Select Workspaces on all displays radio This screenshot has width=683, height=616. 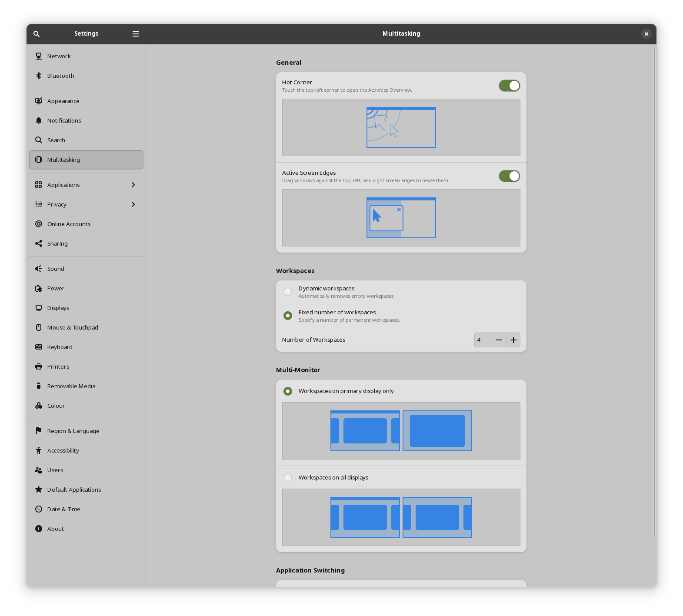pyautogui.click(x=288, y=478)
